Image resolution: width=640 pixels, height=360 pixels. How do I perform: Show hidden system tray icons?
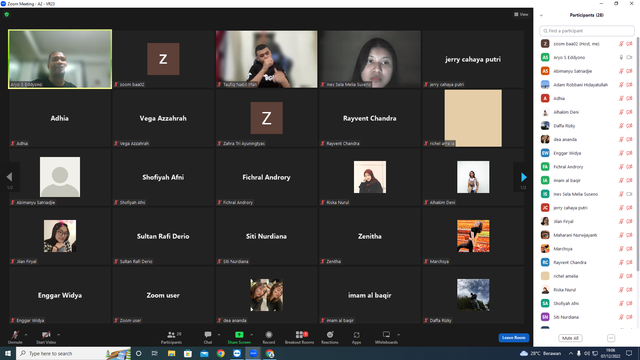(571, 353)
